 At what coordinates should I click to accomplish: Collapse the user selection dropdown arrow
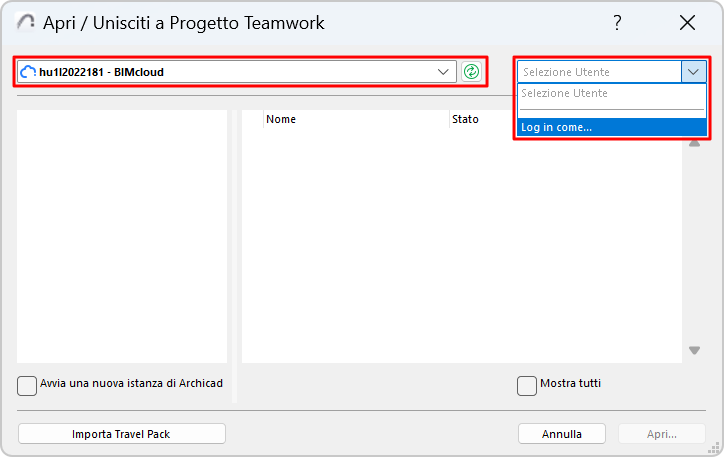pyautogui.click(x=694, y=72)
